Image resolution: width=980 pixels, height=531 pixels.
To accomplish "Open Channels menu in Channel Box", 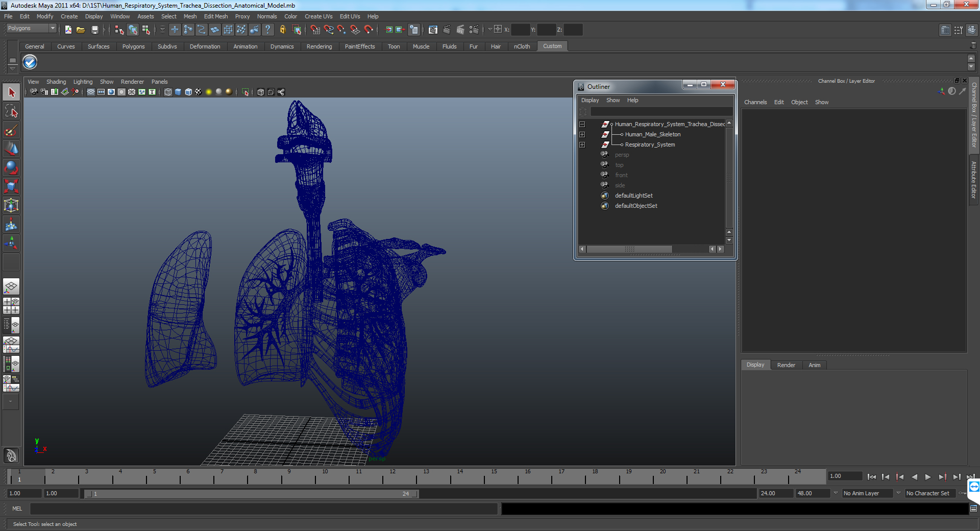I will coord(755,102).
